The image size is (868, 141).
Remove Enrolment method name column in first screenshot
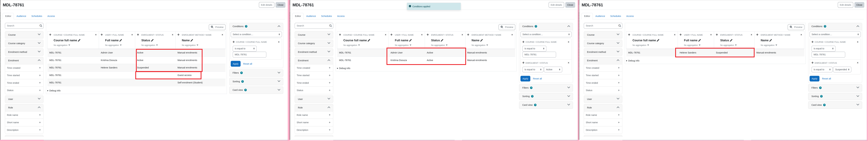click(x=222, y=35)
